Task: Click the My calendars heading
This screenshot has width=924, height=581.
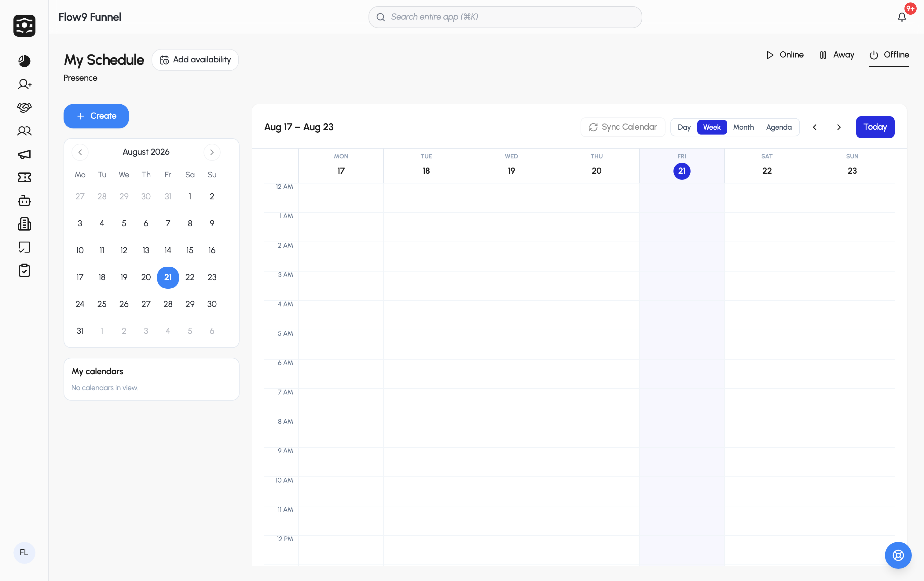Action: coord(97,371)
